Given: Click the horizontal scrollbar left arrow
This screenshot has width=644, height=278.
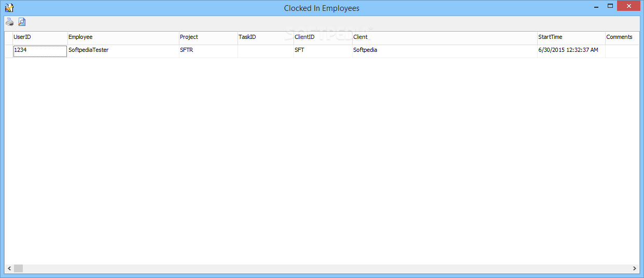Looking at the screenshot, I should (x=9, y=269).
